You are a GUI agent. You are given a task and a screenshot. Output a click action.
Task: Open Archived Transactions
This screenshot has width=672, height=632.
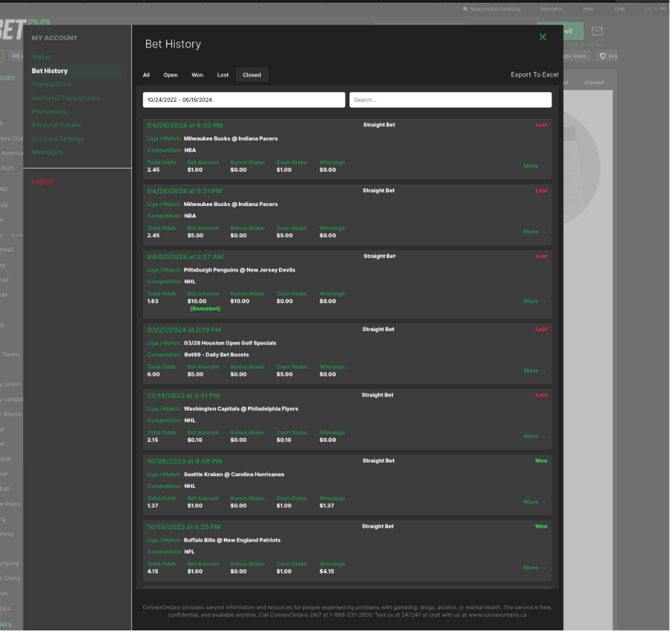[x=66, y=98]
